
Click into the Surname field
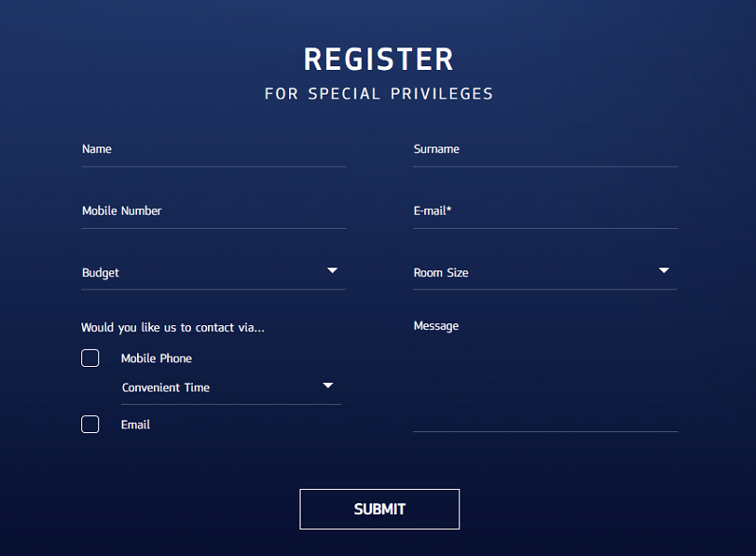(545, 150)
